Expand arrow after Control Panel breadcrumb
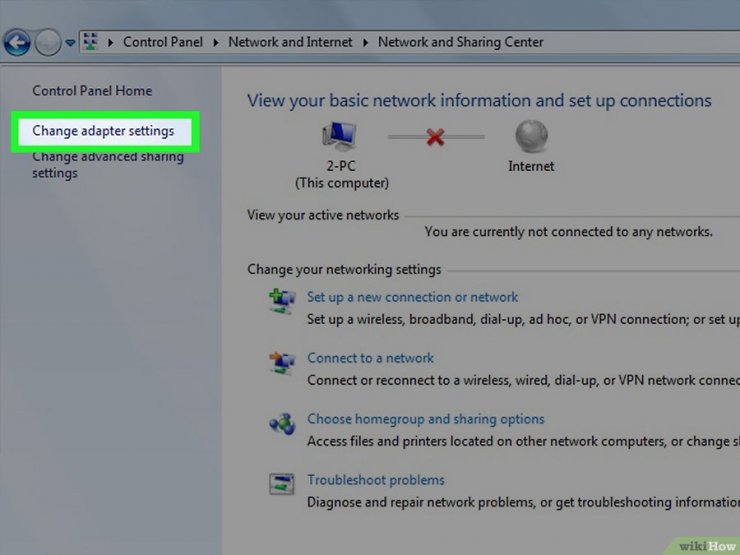This screenshot has height=555, width=740. tap(216, 42)
